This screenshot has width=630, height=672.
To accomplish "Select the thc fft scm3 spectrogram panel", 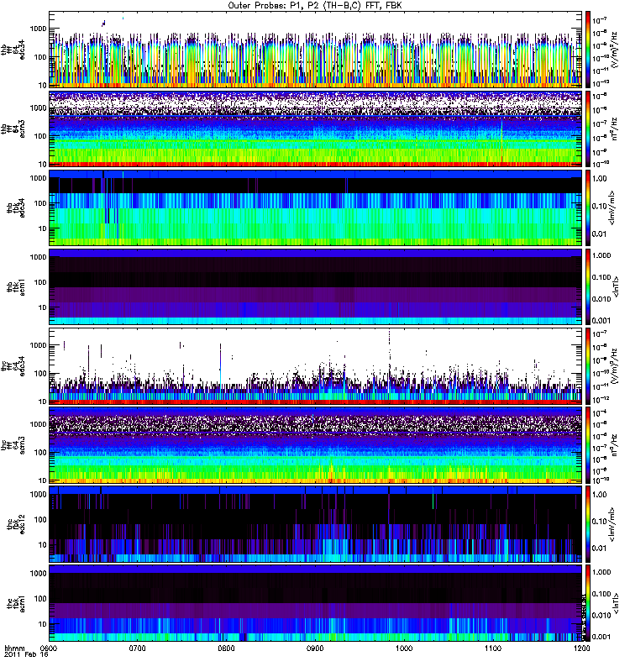I will 315,444.
